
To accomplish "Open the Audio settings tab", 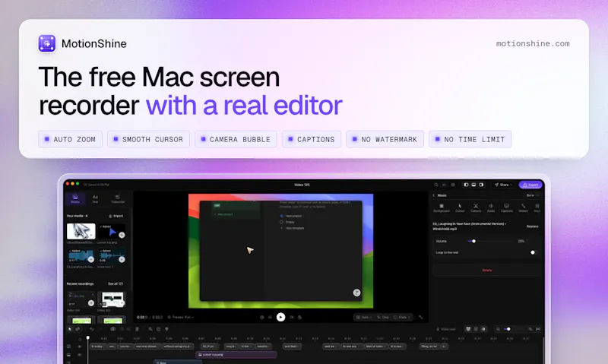I will (x=491, y=207).
